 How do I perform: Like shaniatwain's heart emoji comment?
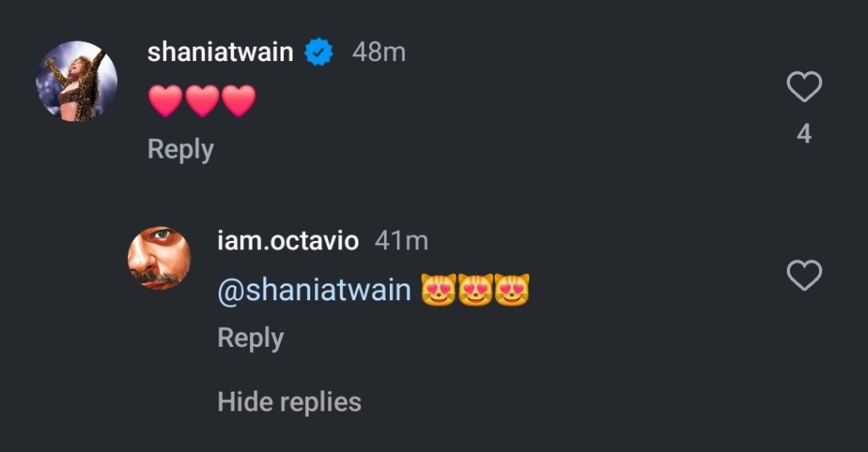(x=804, y=86)
